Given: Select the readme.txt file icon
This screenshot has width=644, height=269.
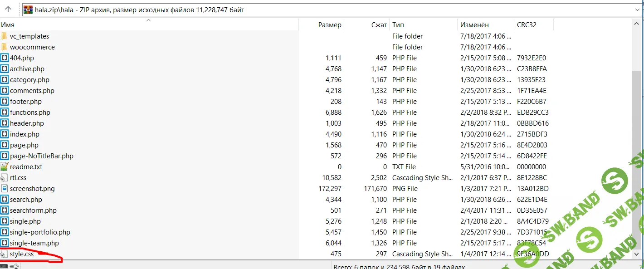Looking at the screenshot, I should click(5, 167).
